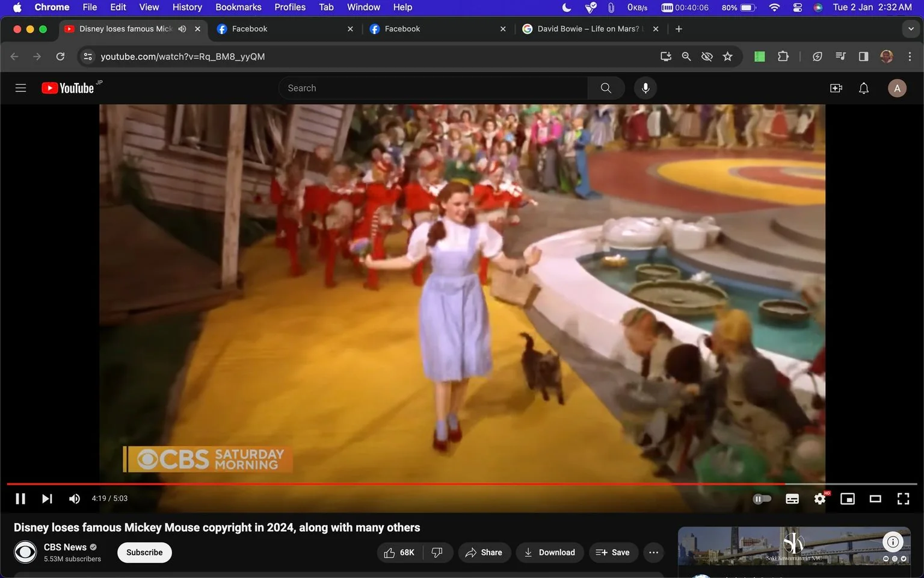Seek on the red video progress bar
The height and width of the screenshot is (578, 924).
coord(462,483)
